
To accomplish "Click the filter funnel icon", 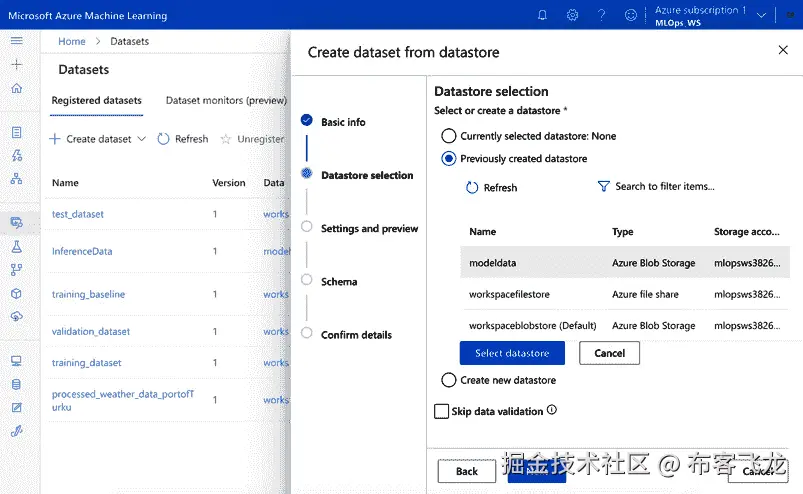I will [x=604, y=186].
